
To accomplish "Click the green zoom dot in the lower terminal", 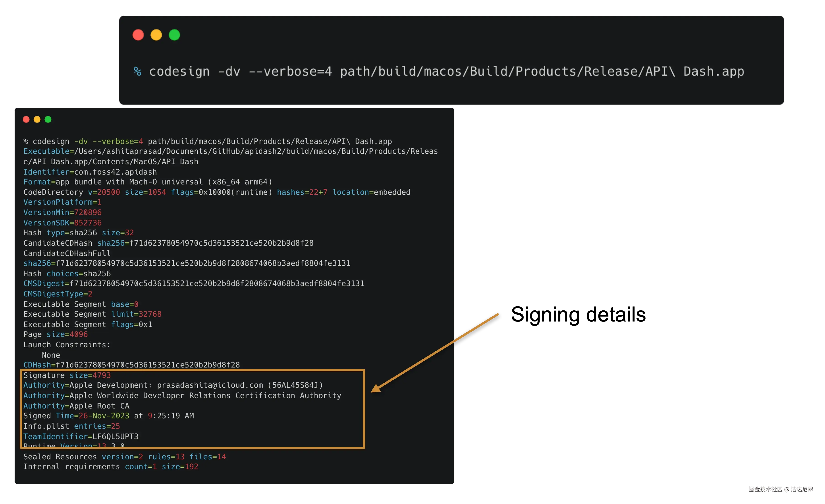I will click(x=48, y=120).
